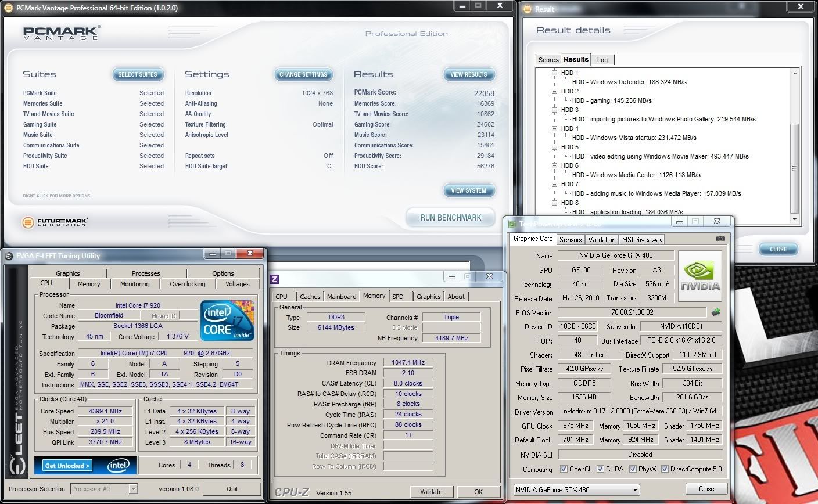Uncheck the CUDA computing checkbox
This screenshot has height=504, width=818.
(601, 469)
